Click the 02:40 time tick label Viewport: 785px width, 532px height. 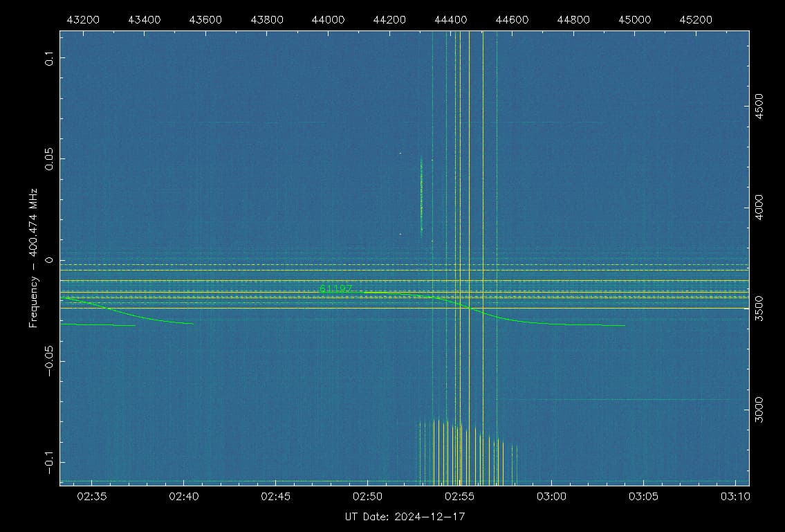184,497
